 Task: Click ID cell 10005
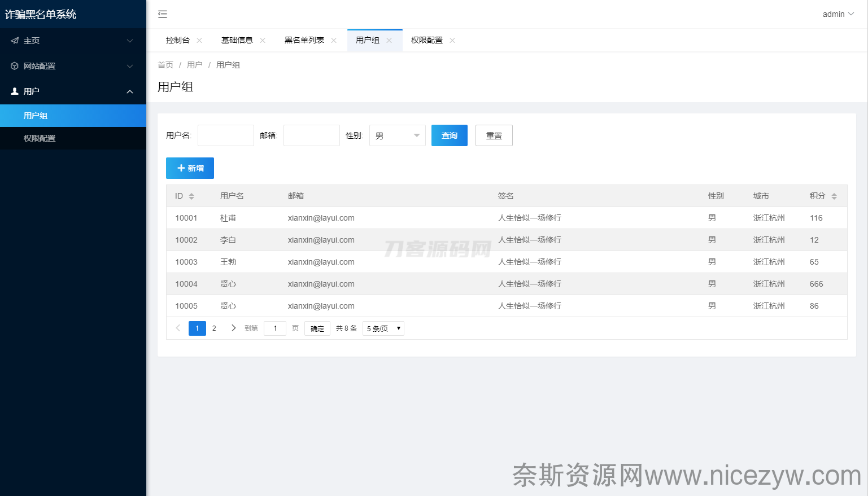[186, 306]
